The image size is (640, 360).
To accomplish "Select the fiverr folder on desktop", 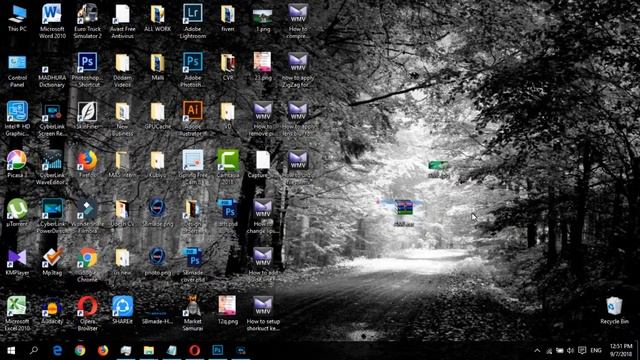I will point(228,19).
